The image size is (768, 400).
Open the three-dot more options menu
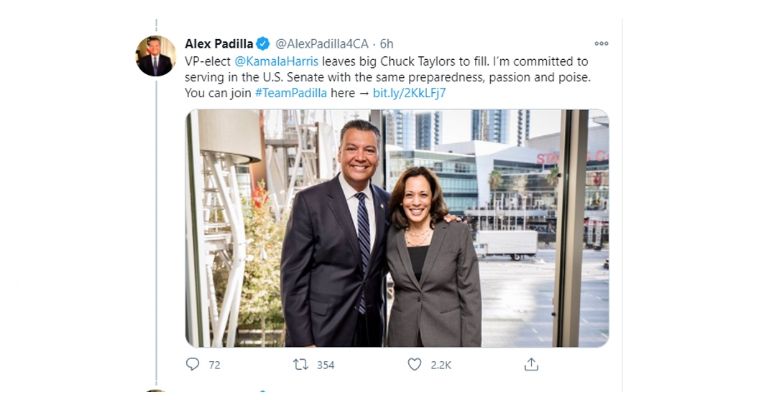600,44
